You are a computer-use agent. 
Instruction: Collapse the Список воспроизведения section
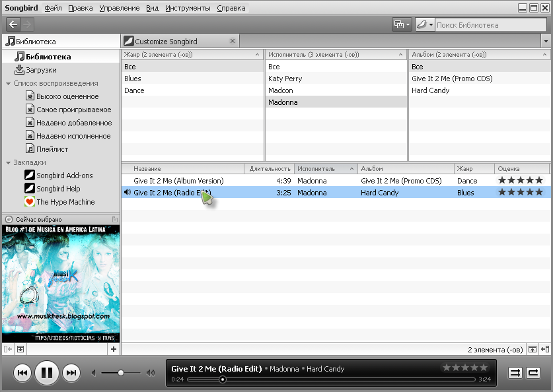tap(8, 84)
